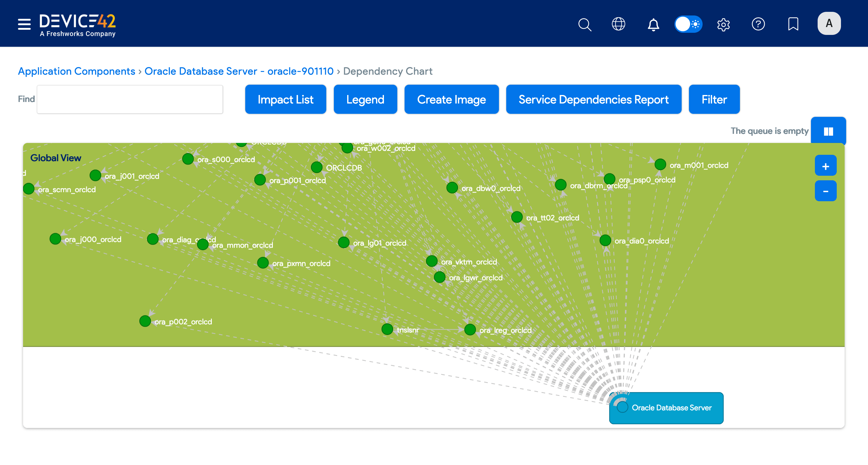Toggle dark mode switch in the navbar
This screenshot has height=465, width=868.
click(688, 24)
